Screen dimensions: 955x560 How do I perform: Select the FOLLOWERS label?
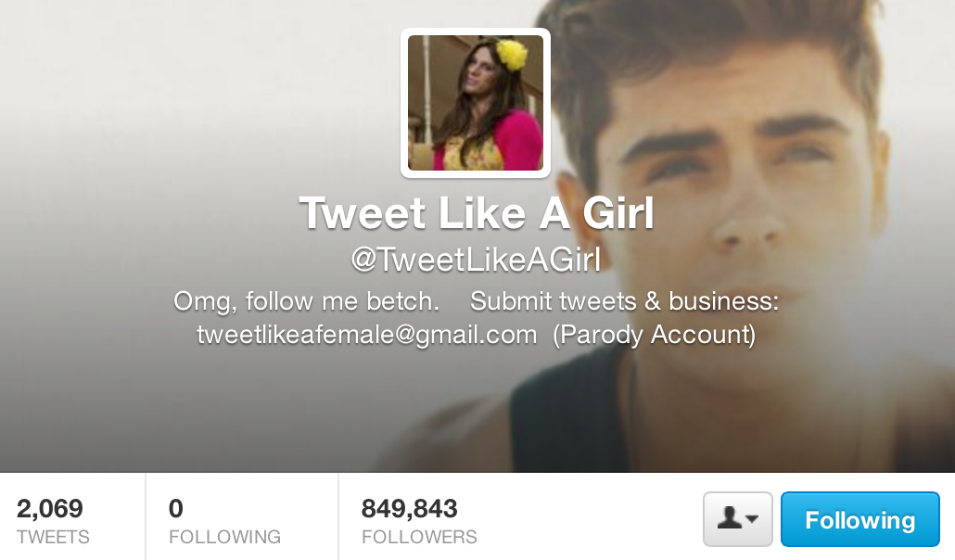click(x=419, y=537)
